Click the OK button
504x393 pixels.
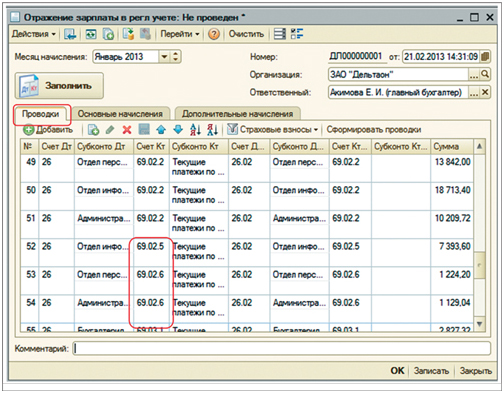[397, 371]
